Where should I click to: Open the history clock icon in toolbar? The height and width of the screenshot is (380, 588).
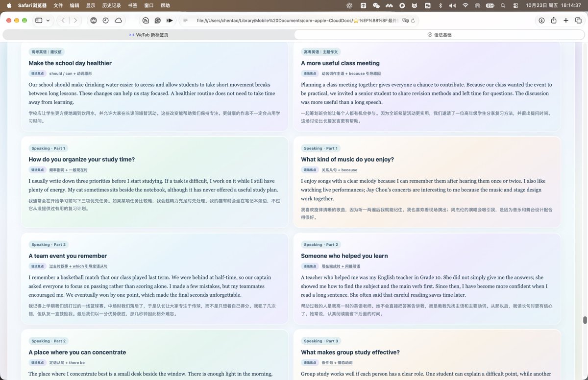tap(106, 21)
